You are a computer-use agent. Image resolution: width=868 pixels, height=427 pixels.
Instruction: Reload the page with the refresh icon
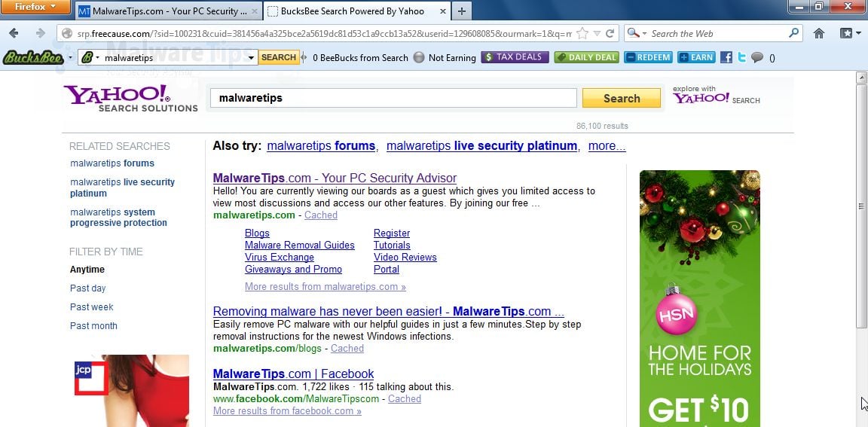[x=610, y=34]
